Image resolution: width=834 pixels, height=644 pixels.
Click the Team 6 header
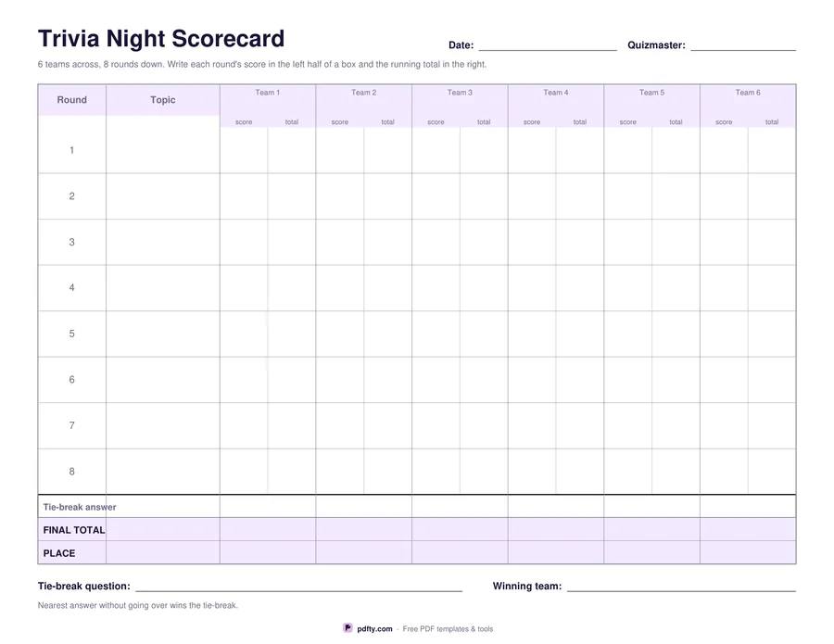pyautogui.click(x=748, y=93)
